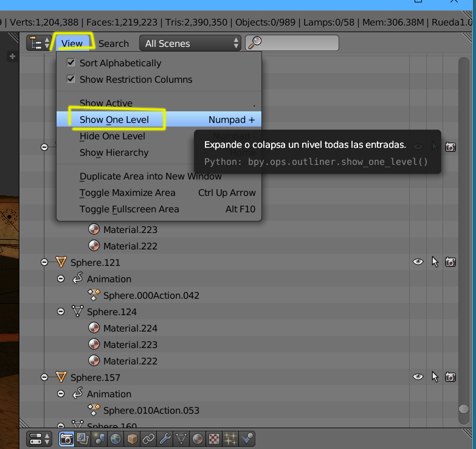The width and height of the screenshot is (476, 449).
Task: Click the Faces:1,219,223 statistic
Action: pos(122,22)
